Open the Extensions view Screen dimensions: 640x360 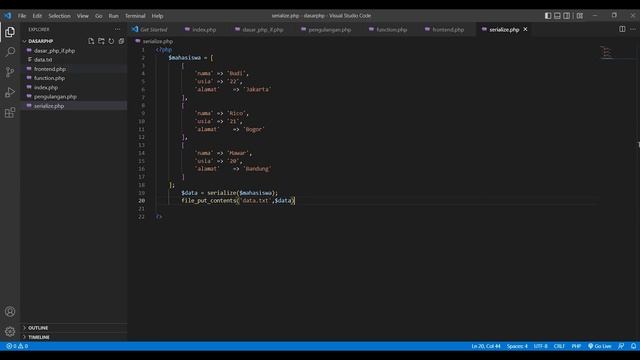pos(10,113)
